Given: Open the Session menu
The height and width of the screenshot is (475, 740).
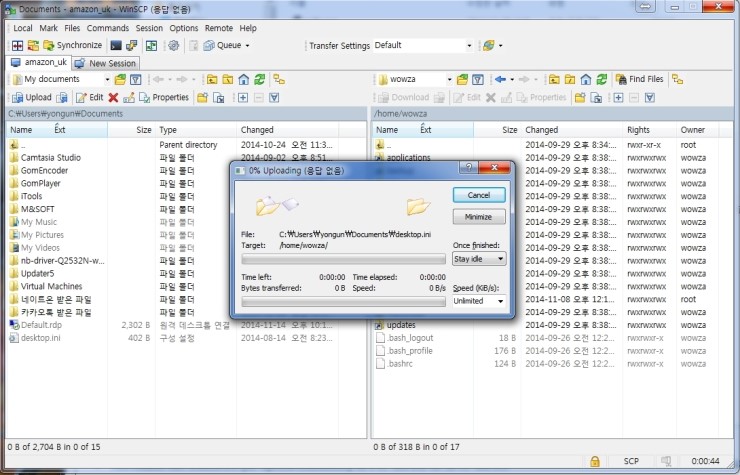Looking at the screenshot, I should tap(149, 28).
